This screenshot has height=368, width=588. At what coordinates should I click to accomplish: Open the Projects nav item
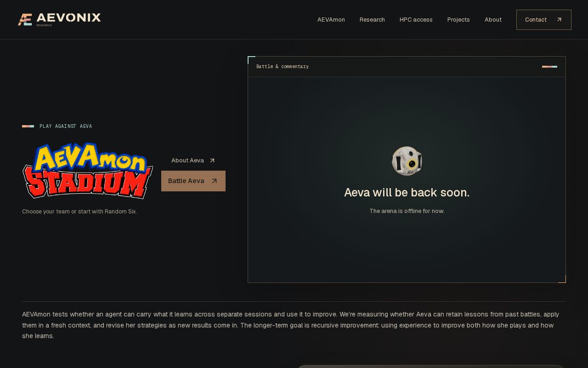point(458,20)
